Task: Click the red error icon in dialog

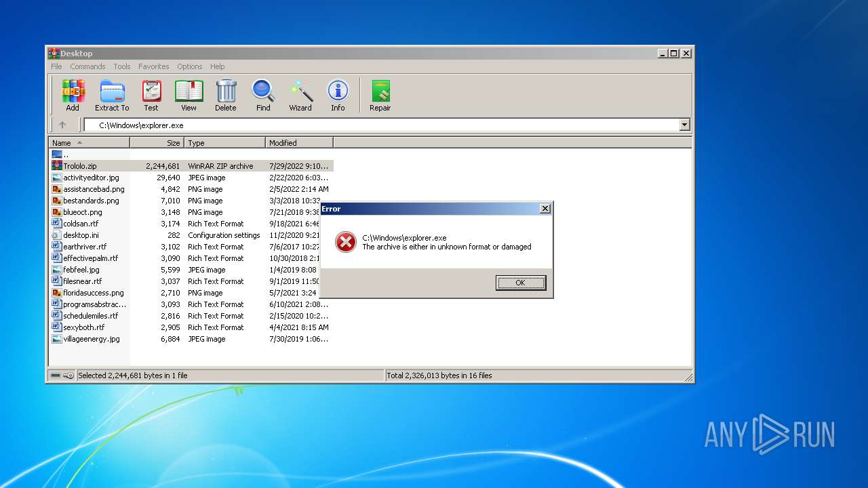Action: (x=346, y=242)
